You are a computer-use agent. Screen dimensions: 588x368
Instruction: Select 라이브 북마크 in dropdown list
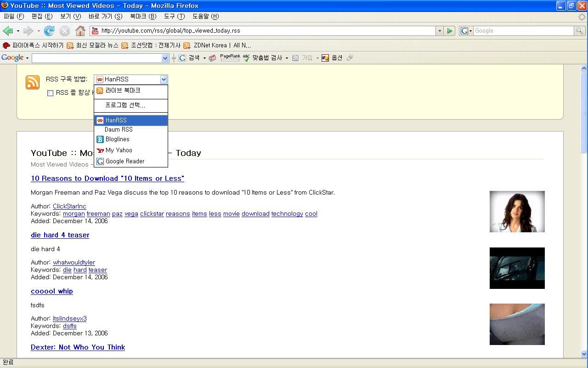click(x=131, y=91)
